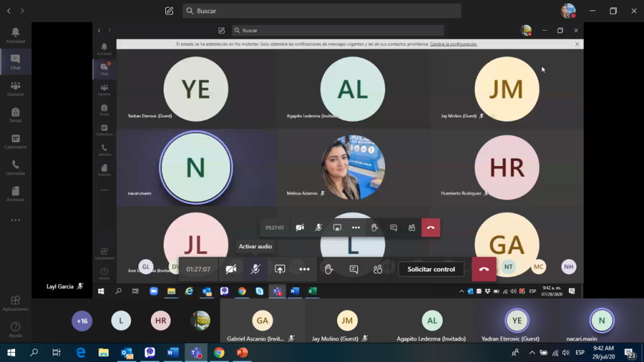The height and width of the screenshot is (362, 644).
Task: Open Excel in the shared screen's taskbar
Action: [x=312, y=292]
